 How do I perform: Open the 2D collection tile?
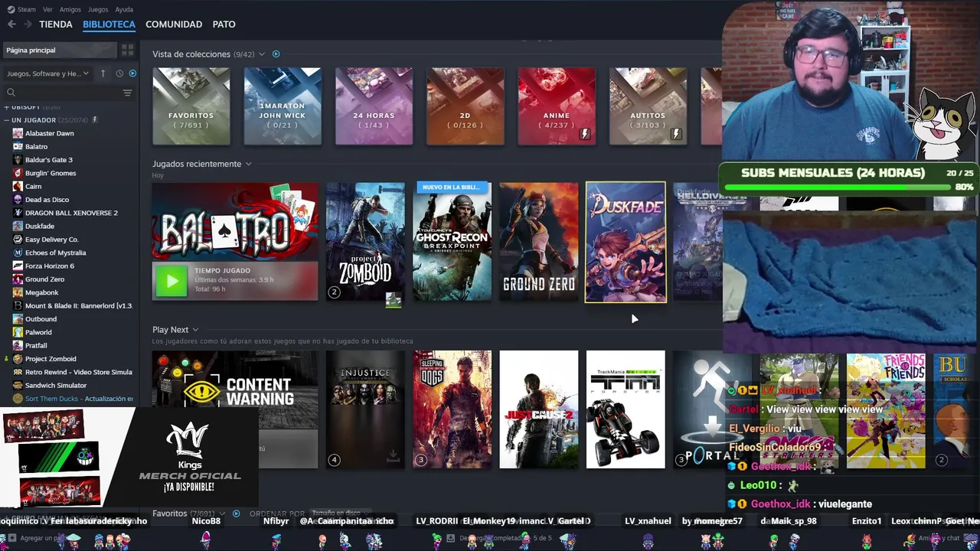tap(465, 106)
